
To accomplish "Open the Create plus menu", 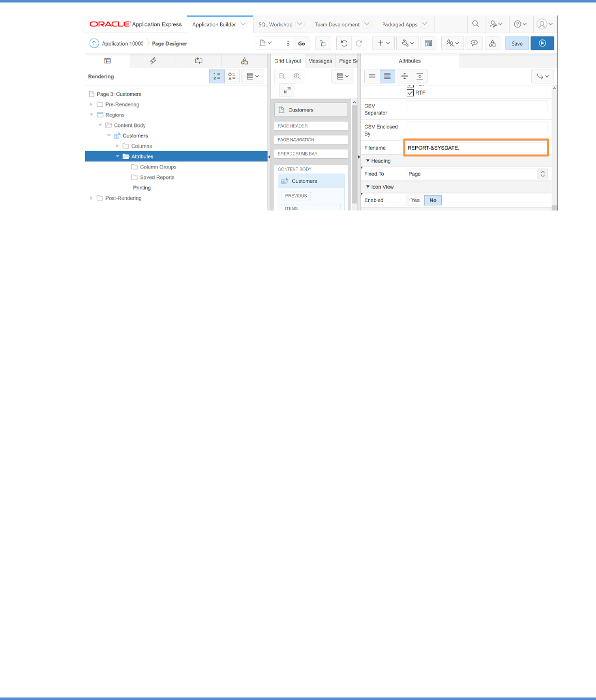I will [x=384, y=43].
